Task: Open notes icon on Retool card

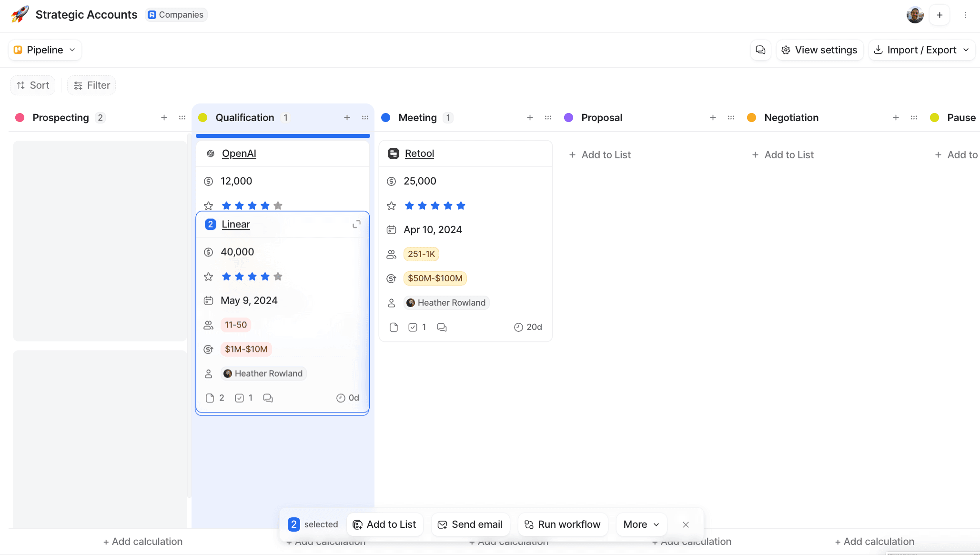Action: [394, 327]
